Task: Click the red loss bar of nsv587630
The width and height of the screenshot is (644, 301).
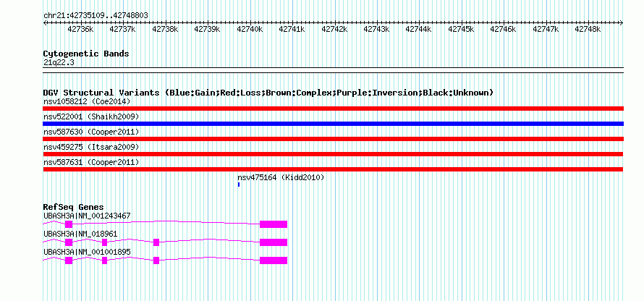Action: (333, 139)
